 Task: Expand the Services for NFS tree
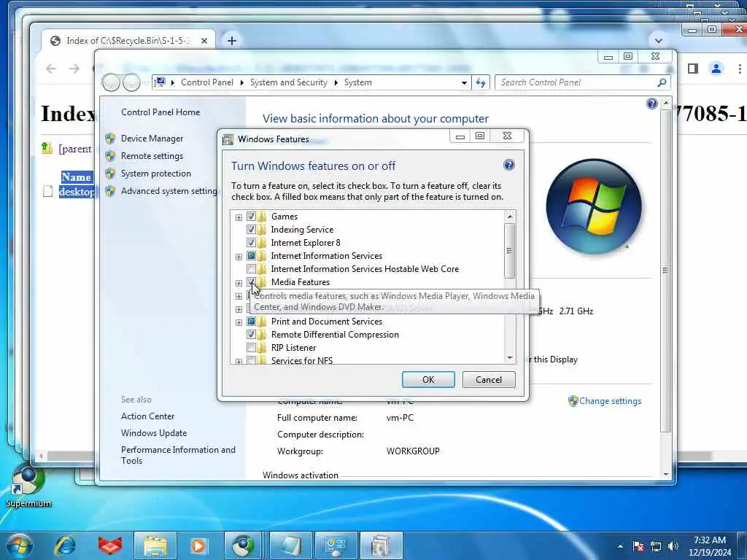(239, 362)
